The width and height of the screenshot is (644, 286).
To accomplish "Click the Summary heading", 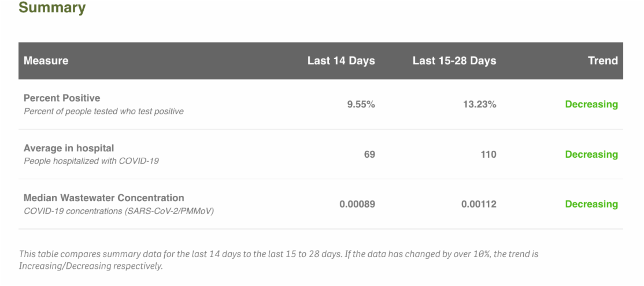I will tap(52, 8).
